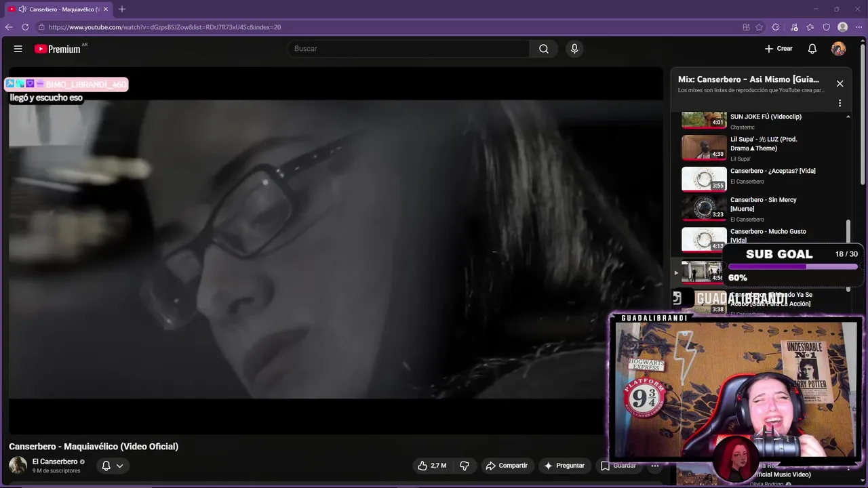Screen dimensions: 868x488
Task: Mute the tab via speaker icon
Action: pos(22,9)
